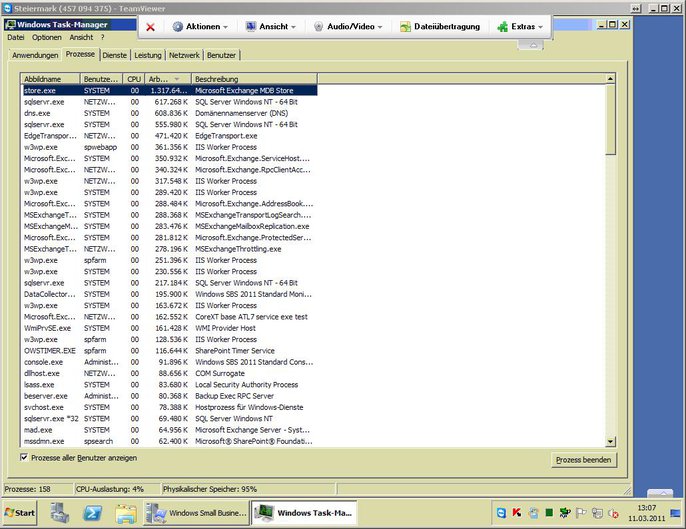This screenshot has height=529, width=686.
Task: Open the ? help menu
Action: [102, 38]
